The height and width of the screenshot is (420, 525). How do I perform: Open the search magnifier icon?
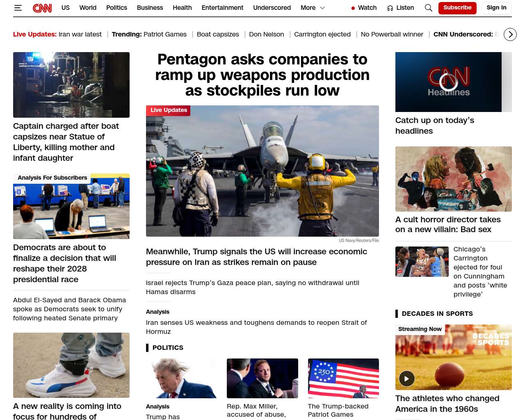(429, 8)
